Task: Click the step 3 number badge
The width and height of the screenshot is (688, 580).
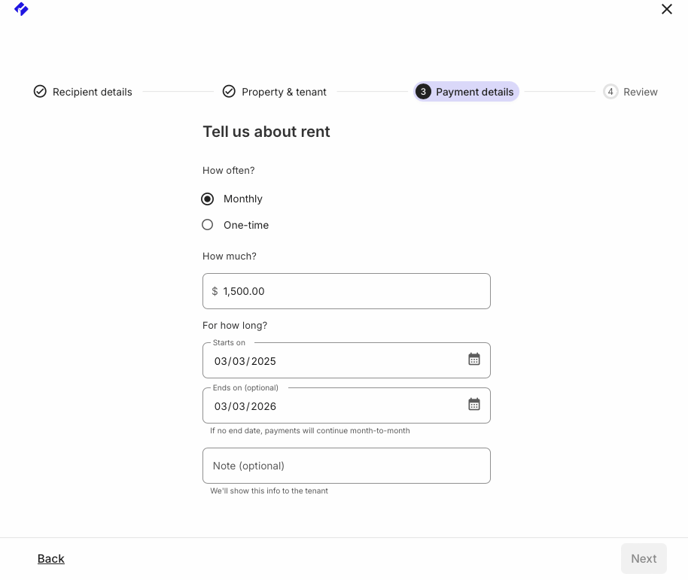Action: pyautogui.click(x=423, y=91)
